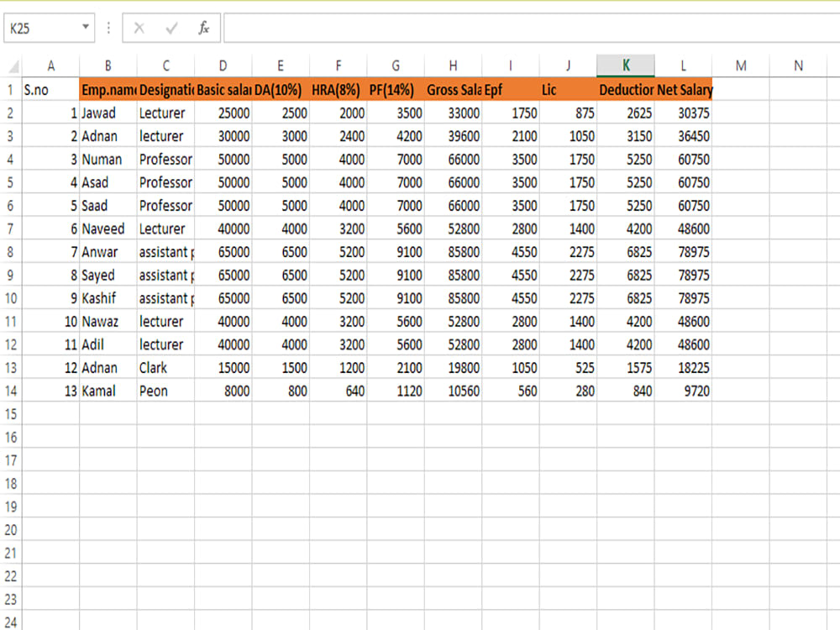Viewport: 840px width, 630px height.
Task: Select the cell containing 'Naveed'
Action: [108, 228]
